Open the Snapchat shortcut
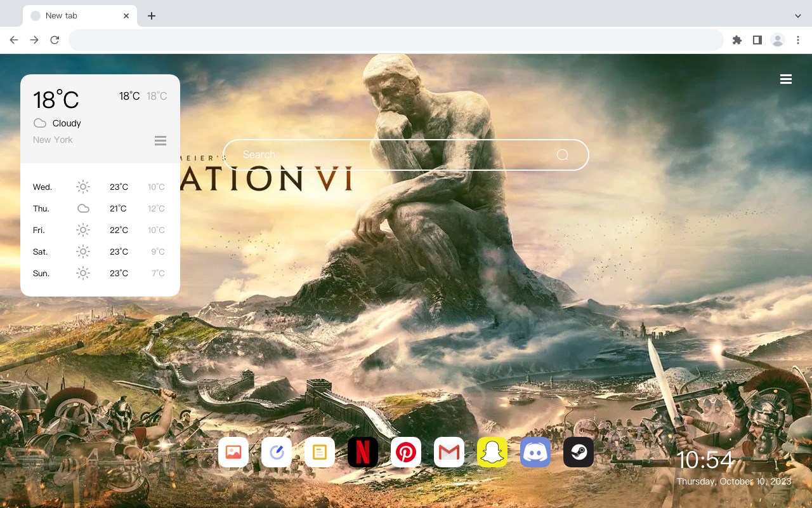812x508 pixels. click(492, 452)
